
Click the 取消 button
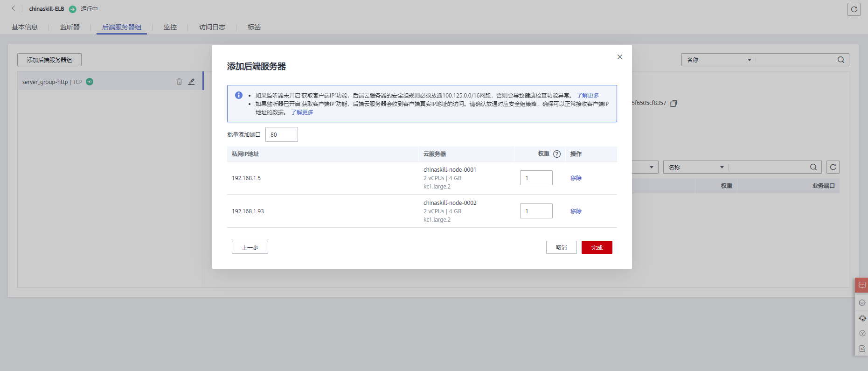coord(562,247)
